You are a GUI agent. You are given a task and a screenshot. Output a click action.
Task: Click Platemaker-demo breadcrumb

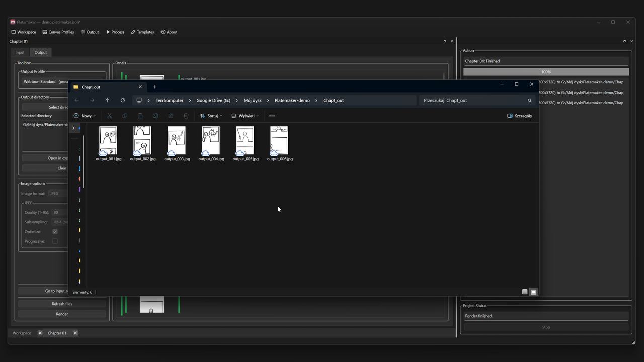tap(292, 100)
